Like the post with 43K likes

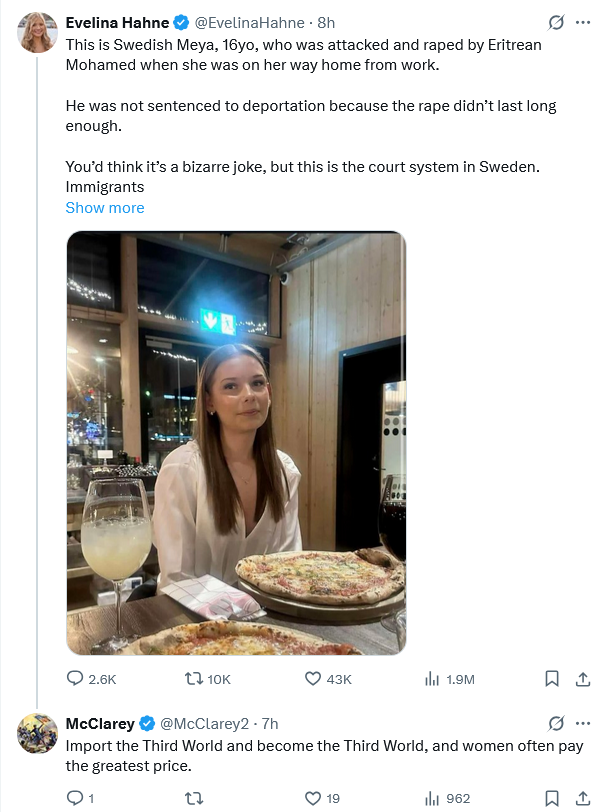pyautogui.click(x=313, y=679)
